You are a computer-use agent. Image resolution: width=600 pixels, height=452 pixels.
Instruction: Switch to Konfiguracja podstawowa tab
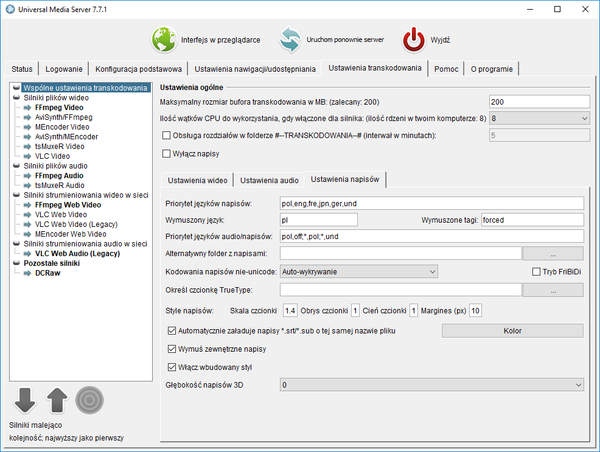click(139, 69)
